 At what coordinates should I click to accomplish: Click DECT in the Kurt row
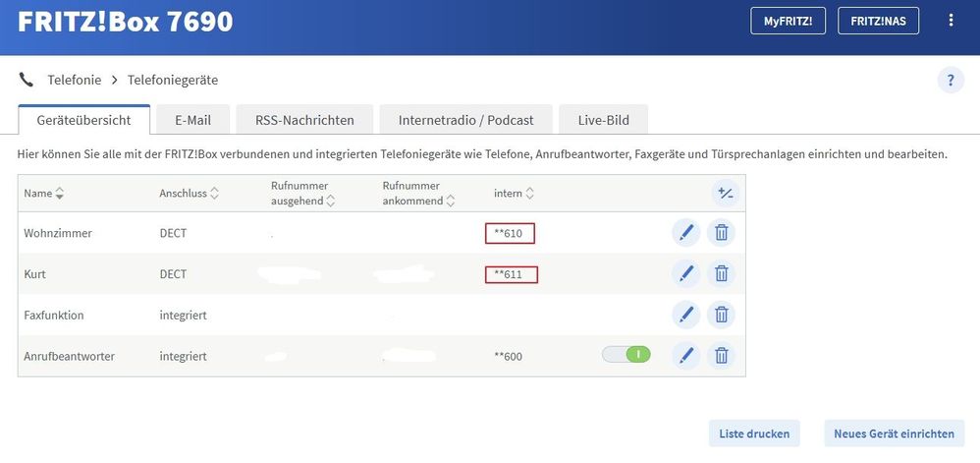[173, 274]
